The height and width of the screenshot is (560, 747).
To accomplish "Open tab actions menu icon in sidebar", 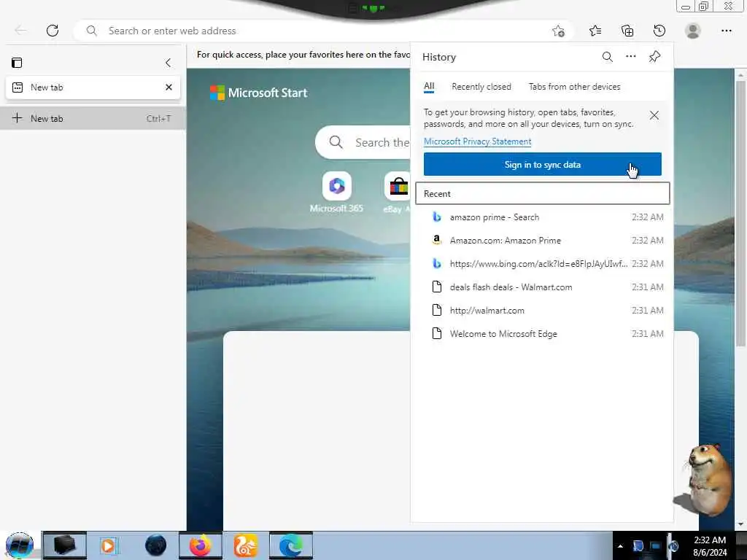I will 18,63.
